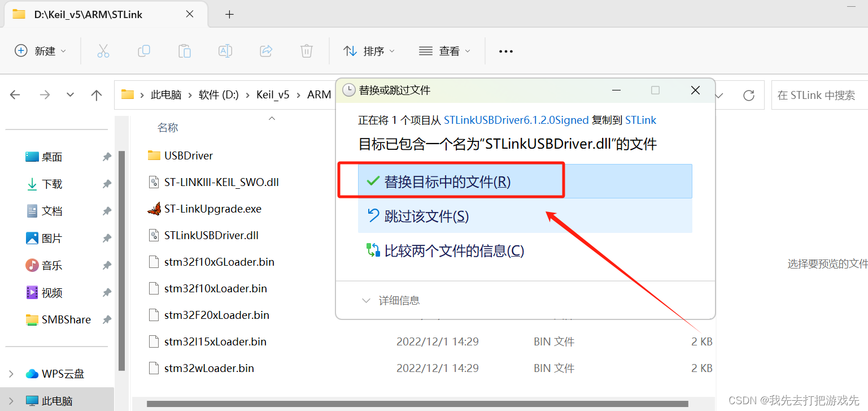Click the ARM breadcrumb
The image size is (868, 411).
pos(319,95)
